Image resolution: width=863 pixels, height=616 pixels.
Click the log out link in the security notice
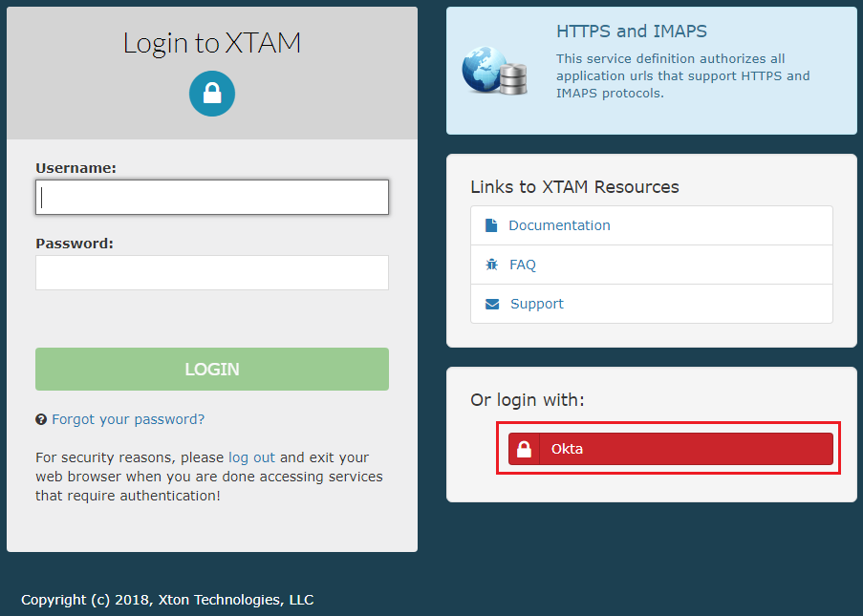point(251,457)
